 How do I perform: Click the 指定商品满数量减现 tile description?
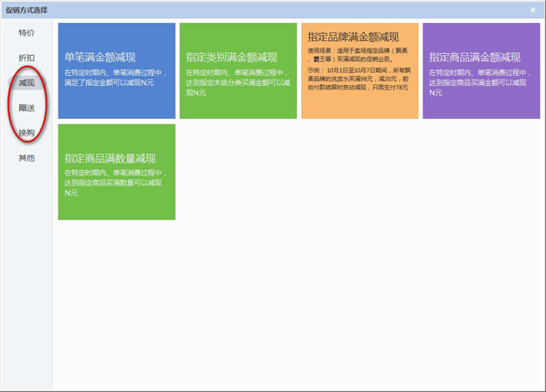click(x=115, y=183)
